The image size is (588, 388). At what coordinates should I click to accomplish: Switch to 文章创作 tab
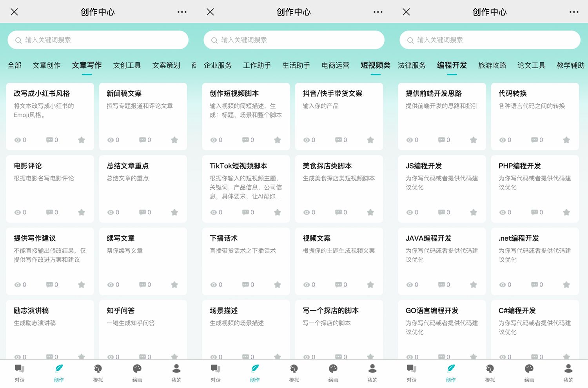[47, 65]
